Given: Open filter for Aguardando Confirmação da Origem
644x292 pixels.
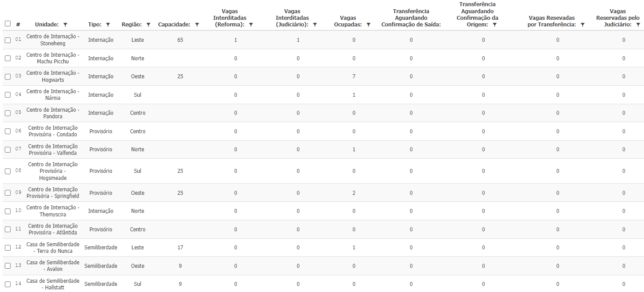Looking at the screenshot, I should (x=494, y=25).
